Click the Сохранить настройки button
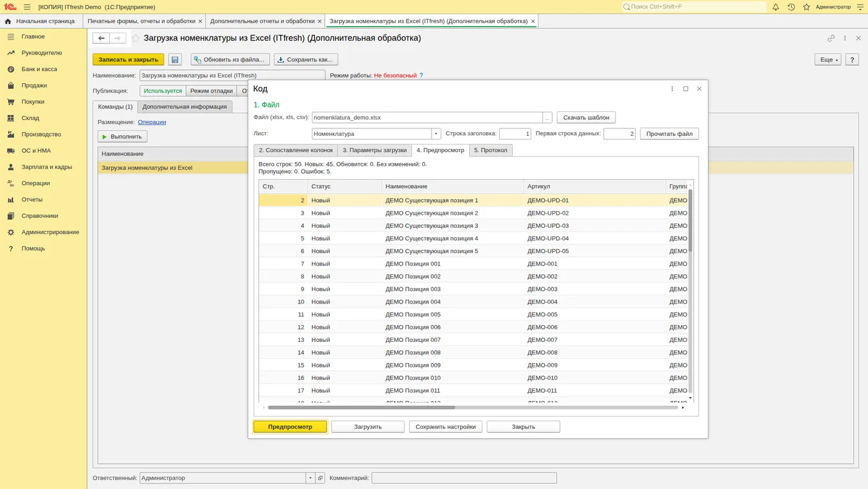This screenshot has height=489, width=868. click(445, 427)
